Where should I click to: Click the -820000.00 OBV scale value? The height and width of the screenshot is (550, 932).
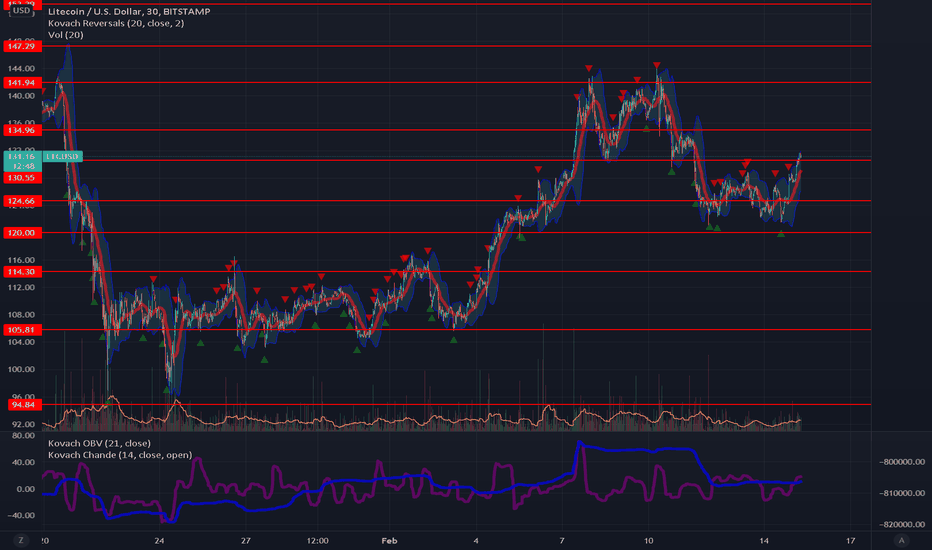click(902, 524)
